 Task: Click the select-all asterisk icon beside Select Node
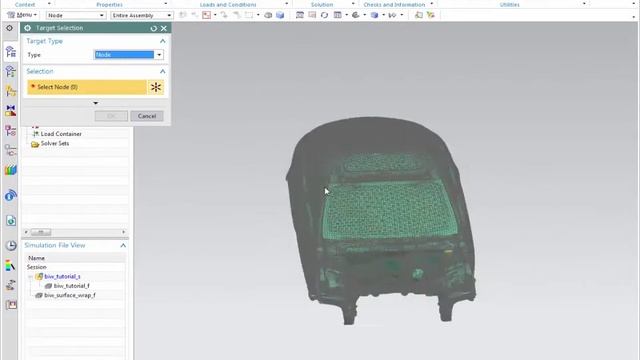pos(156,87)
